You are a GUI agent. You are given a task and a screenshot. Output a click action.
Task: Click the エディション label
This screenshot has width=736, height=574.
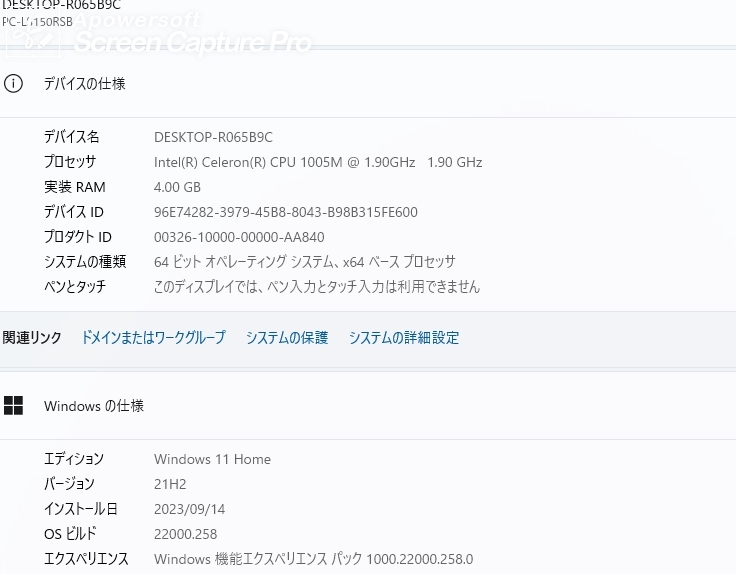(74, 459)
